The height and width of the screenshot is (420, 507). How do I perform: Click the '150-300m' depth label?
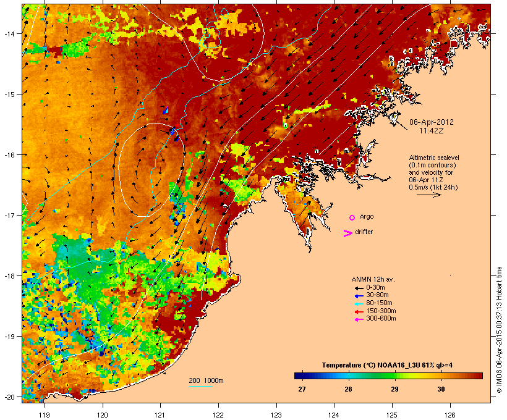[381, 311]
